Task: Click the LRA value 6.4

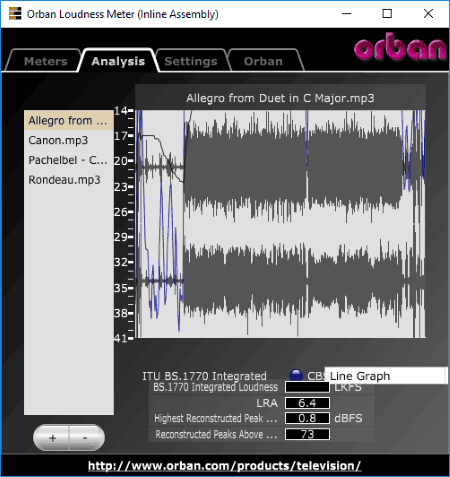Action: pos(307,403)
